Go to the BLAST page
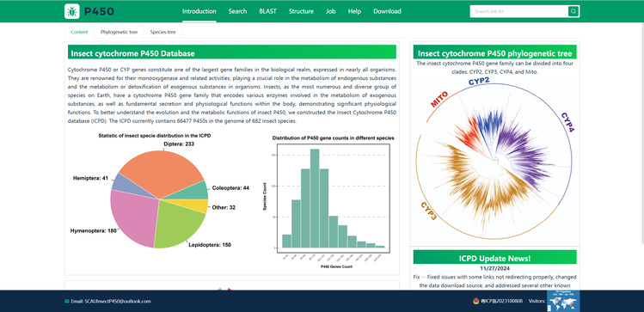This screenshot has width=644, height=312. click(x=267, y=11)
